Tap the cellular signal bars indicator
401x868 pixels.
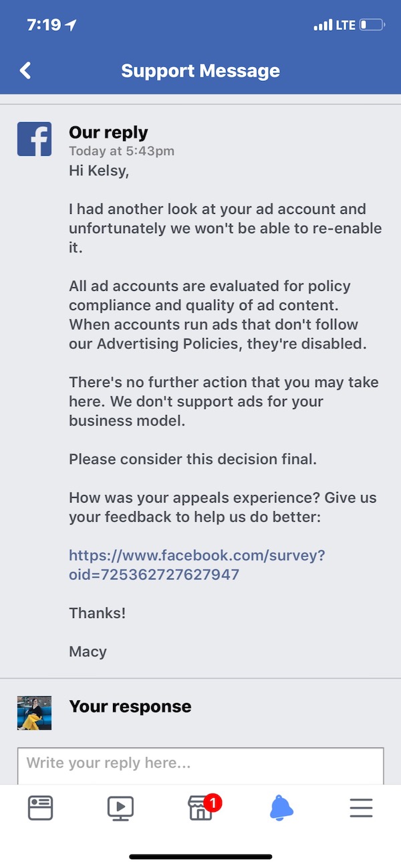point(323,25)
